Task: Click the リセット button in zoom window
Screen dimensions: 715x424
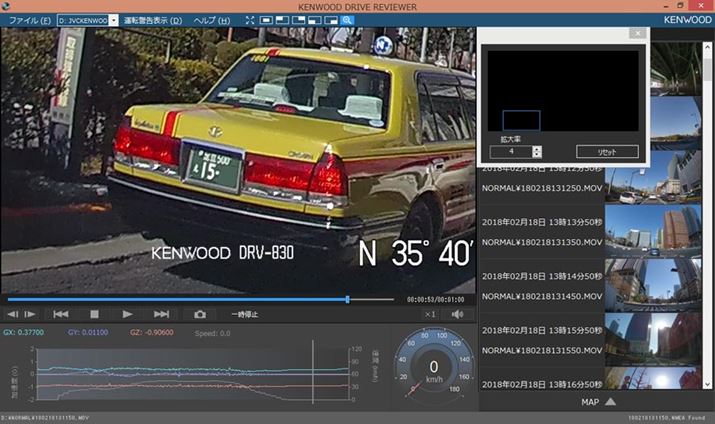Action: pyautogui.click(x=606, y=152)
